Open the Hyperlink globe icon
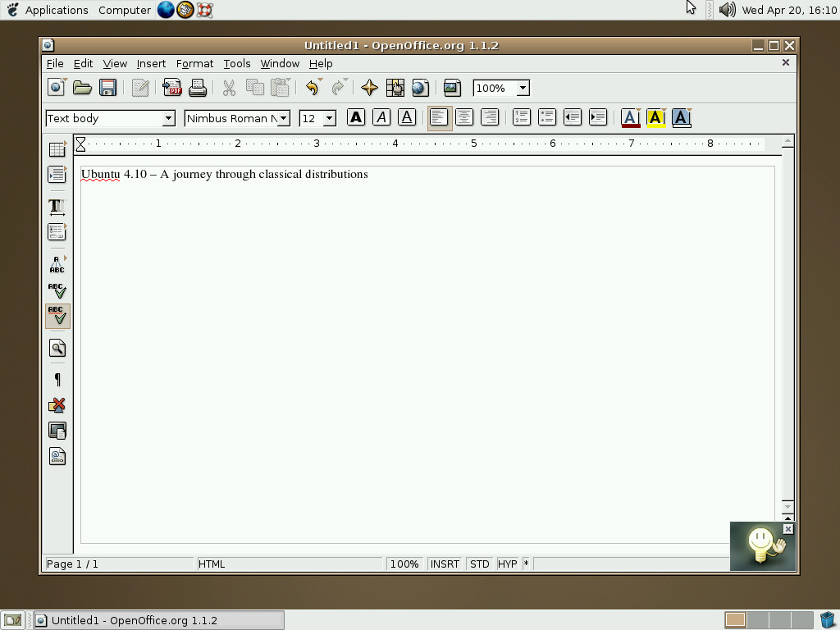Image resolution: width=840 pixels, height=630 pixels. [x=418, y=88]
